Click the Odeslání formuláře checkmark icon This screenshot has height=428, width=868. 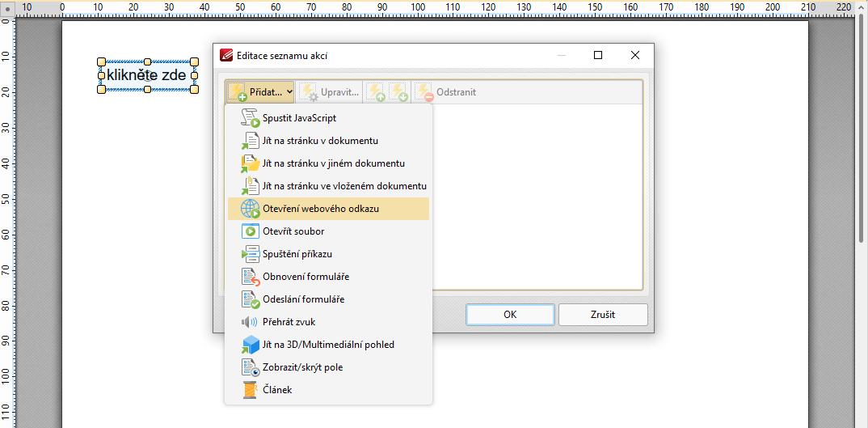pos(251,299)
